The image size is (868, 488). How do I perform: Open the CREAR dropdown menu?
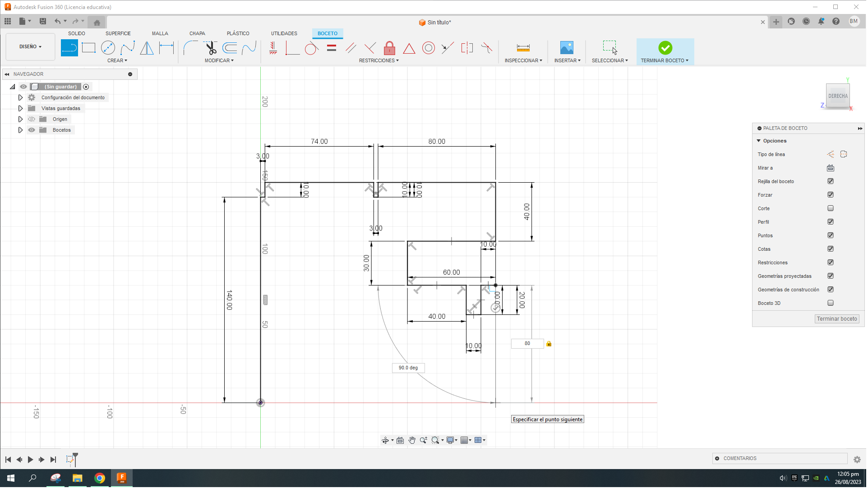coord(117,60)
